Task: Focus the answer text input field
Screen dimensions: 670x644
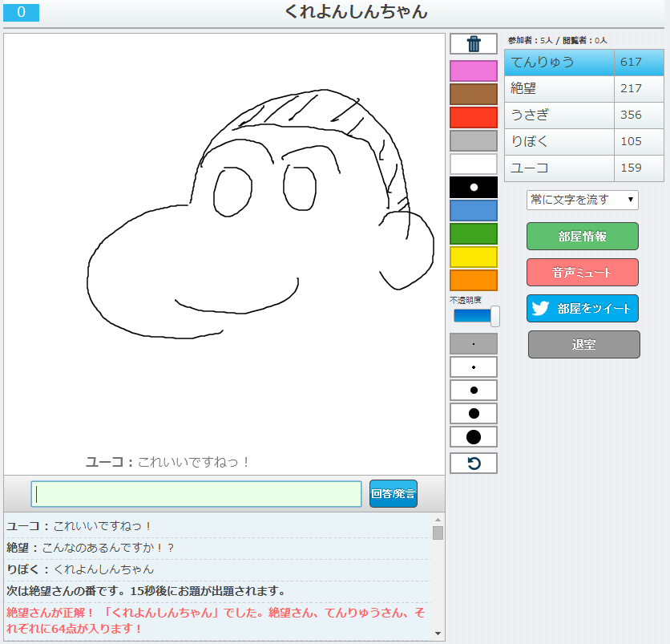Action: pos(196,494)
